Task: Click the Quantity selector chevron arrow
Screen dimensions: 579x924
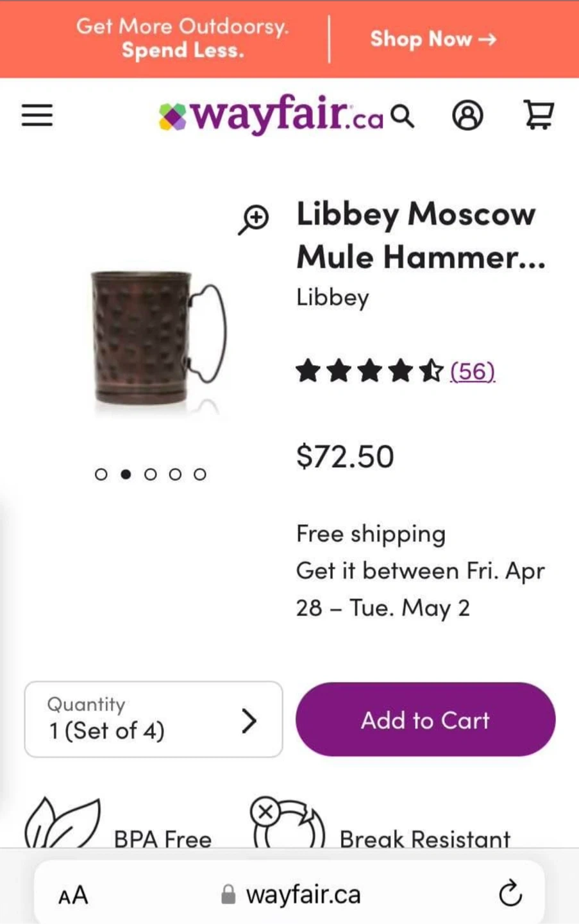Action: tap(249, 721)
